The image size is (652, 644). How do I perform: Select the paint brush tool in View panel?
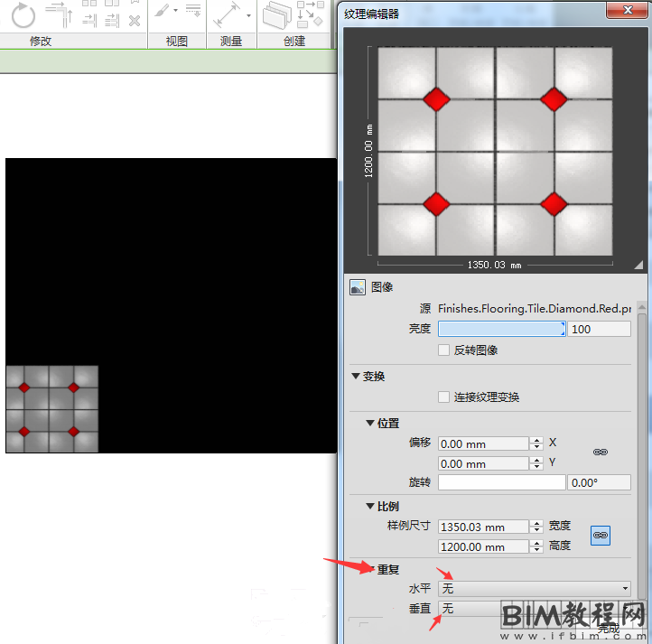[163, 13]
